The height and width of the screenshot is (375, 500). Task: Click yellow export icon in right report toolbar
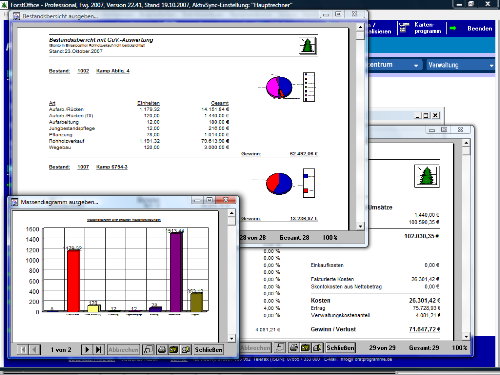click(x=305, y=348)
